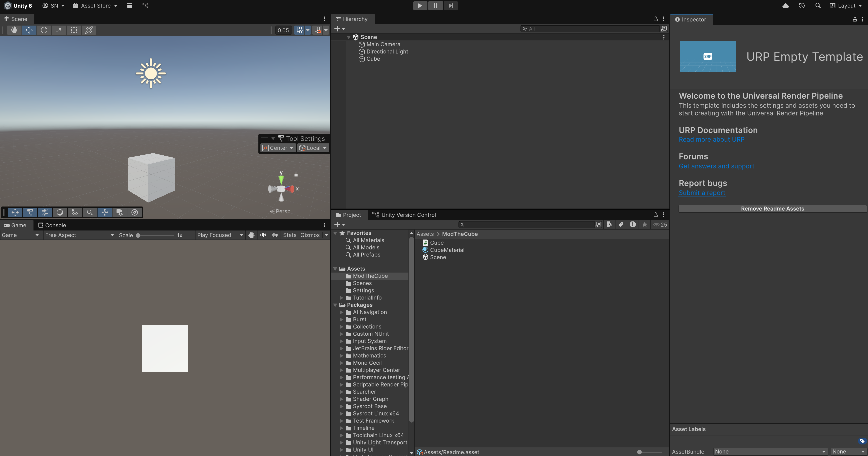Image resolution: width=868 pixels, height=456 pixels.
Task: Select the Rect transform tool
Action: coord(74,30)
